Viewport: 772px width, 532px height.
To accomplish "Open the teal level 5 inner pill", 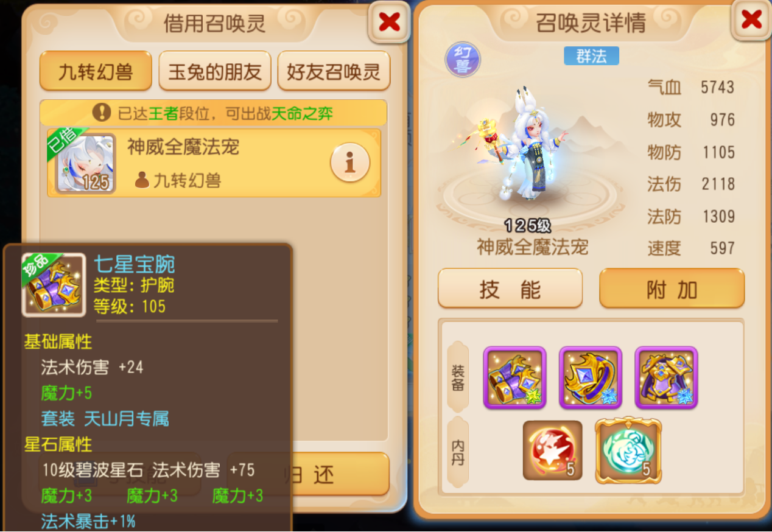I will (628, 450).
